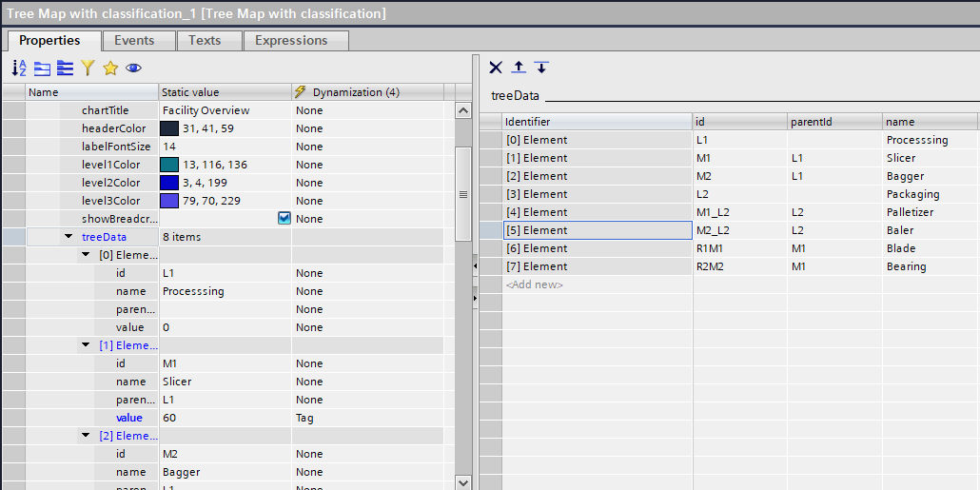
Task: Click scroll down arrow of properties scrollbar
Action: (x=463, y=482)
